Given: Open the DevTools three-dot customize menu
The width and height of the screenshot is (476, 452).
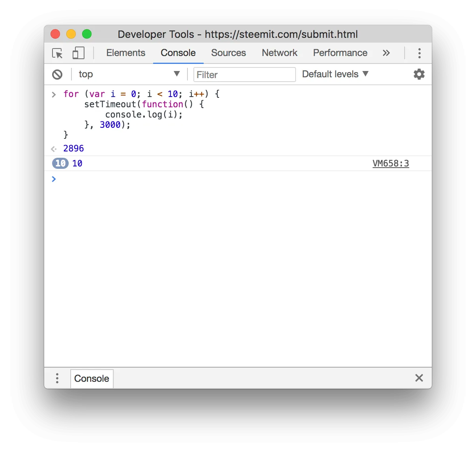Looking at the screenshot, I should click(419, 53).
